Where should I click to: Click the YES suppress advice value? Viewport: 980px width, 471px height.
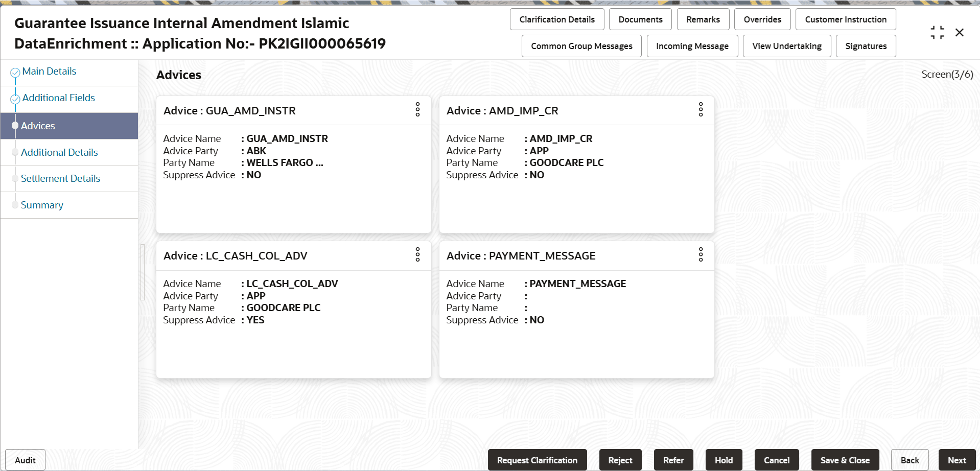(x=255, y=320)
